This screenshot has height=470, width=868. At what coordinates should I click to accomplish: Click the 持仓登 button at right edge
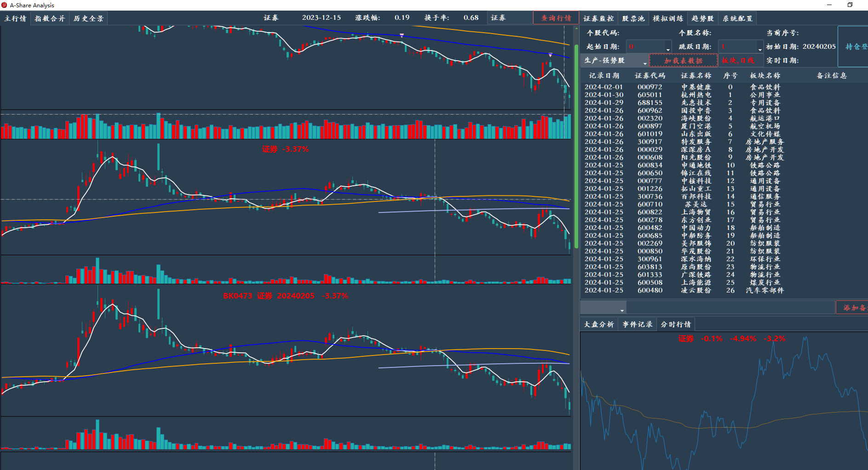coord(854,46)
